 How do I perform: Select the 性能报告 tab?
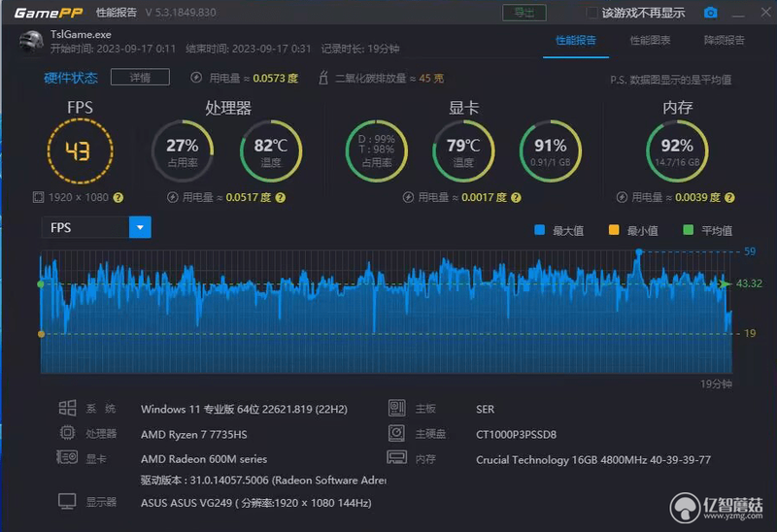pos(576,40)
